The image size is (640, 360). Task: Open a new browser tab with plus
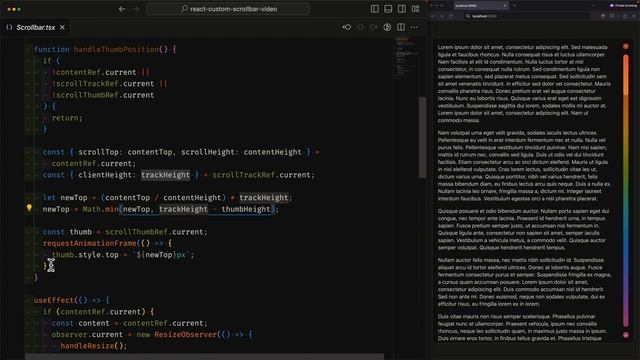[x=514, y=6]
